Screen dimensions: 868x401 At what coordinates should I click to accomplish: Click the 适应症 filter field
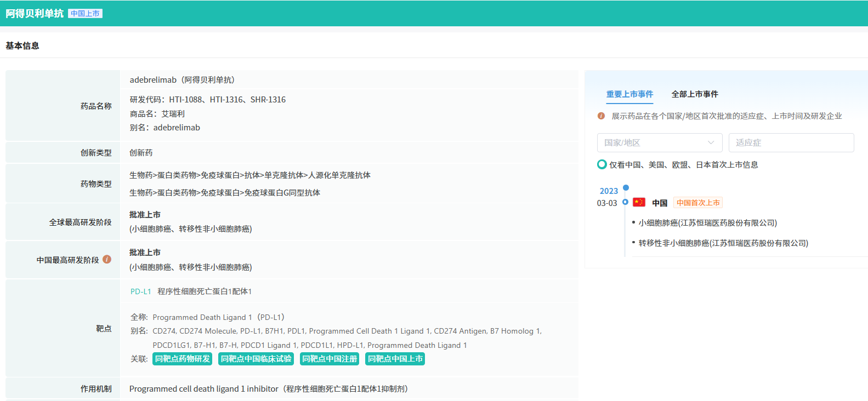point(791,142)
